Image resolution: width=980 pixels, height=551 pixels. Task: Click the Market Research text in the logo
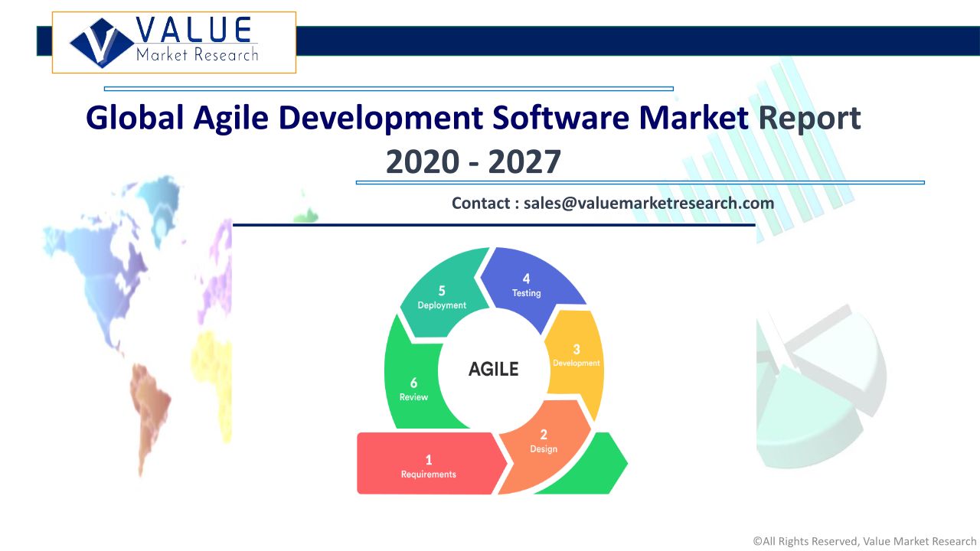point(197,54)
